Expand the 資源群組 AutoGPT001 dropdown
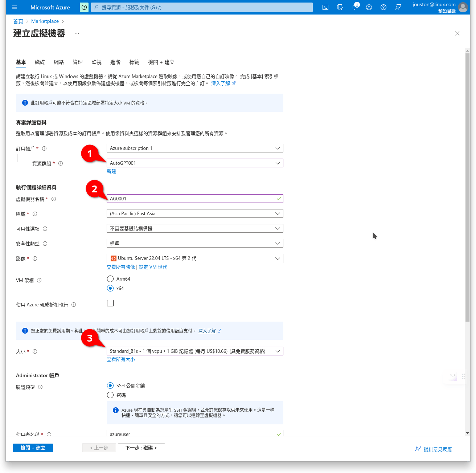Viewport: 476px width, 473px height. click(195, 163)
